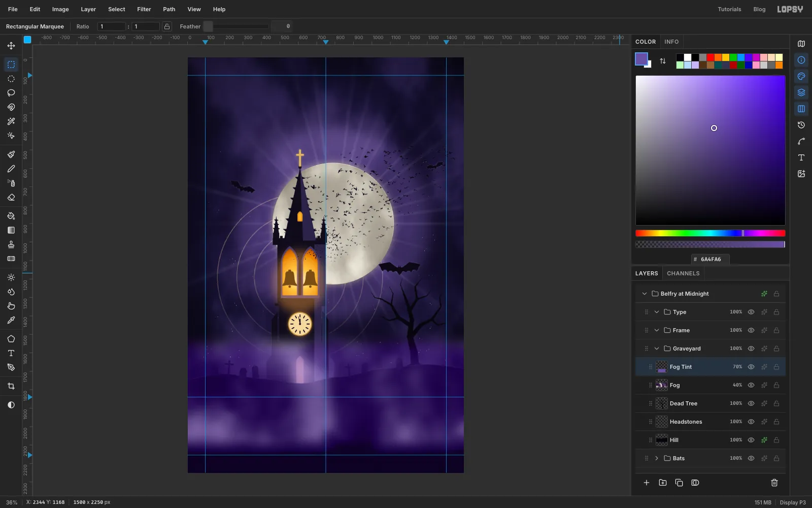812x508 pixels.
Task: Hide the Fog layer
Action: pyautogui.click(x=751, y=385)
